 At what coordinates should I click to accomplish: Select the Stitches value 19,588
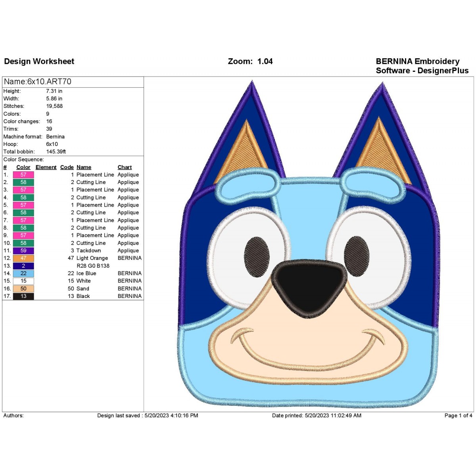[x=54, y=106]
